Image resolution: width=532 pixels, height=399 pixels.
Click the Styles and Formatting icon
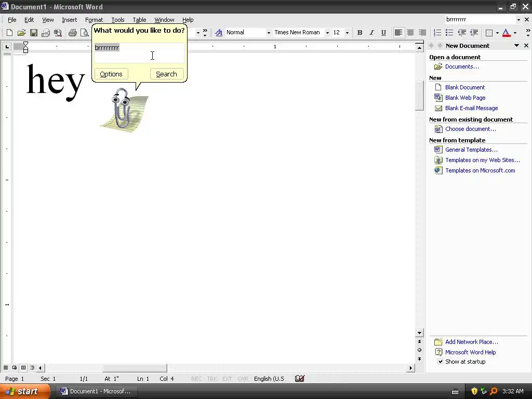[x=219, y=33]
